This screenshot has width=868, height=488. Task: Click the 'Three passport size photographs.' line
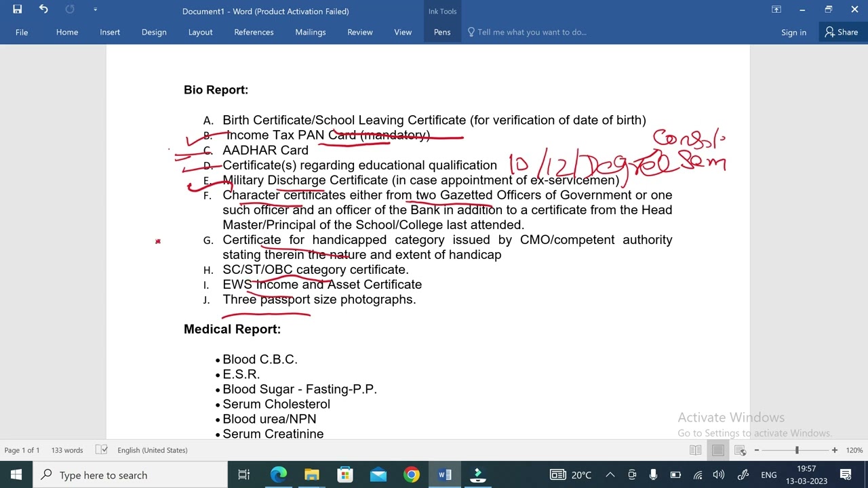[x=319, y=299]
